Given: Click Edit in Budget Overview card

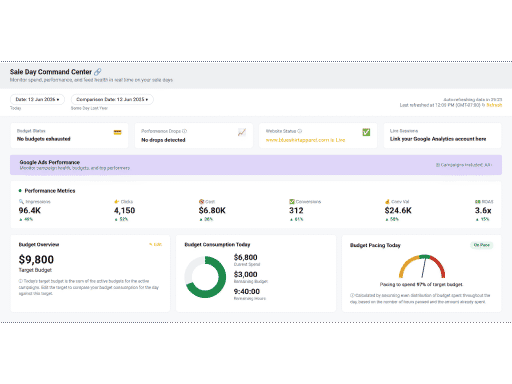Looking at the screenshot, I should (x=155, y=244).
